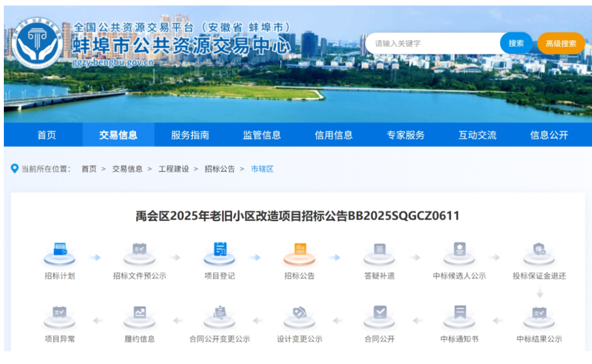Open the 信用信息 navigation tab

click(333, 135)
